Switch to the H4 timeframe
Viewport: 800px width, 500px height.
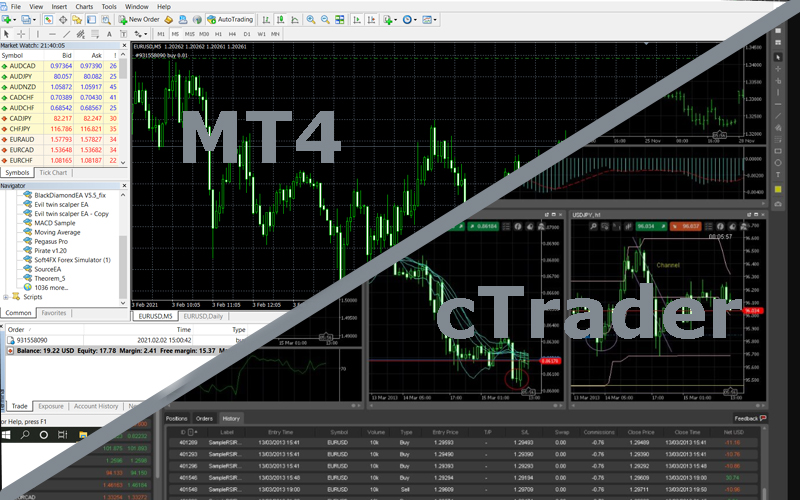coord(232,33)
